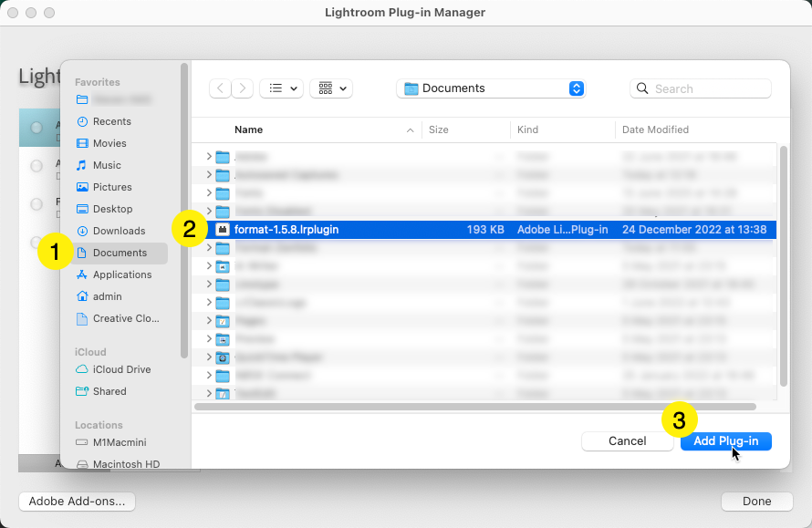The height and width of the screenshot is (528, 812).
Task: Click the Cancel button
Action: click(x=627, y=441)
